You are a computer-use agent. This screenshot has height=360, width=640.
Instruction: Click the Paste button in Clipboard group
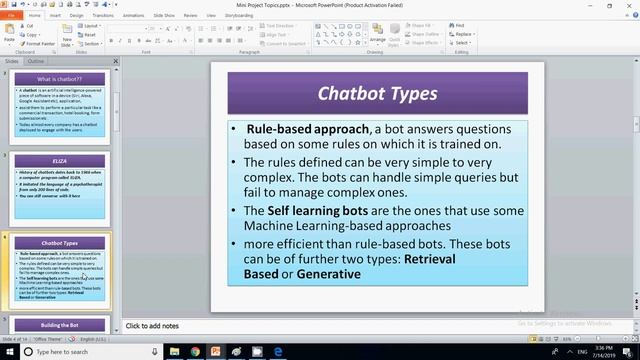pyautogui.click(x=9, y=34)
